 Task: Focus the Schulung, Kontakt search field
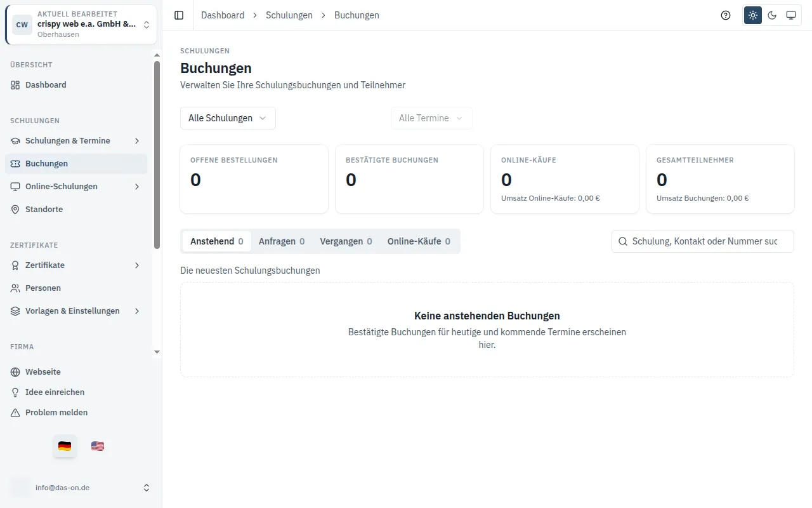point(703,241)
